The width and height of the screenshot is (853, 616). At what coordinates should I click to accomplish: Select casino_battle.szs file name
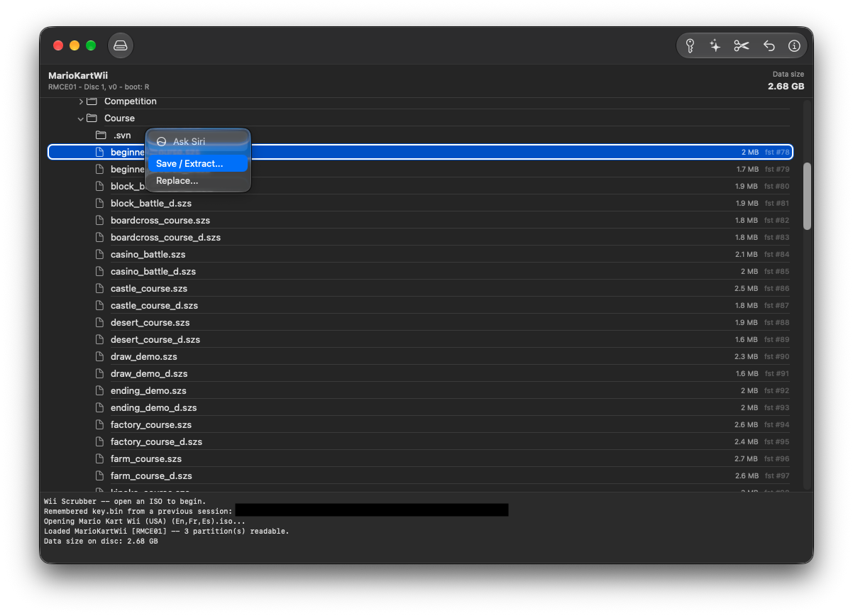coord(148,255)
